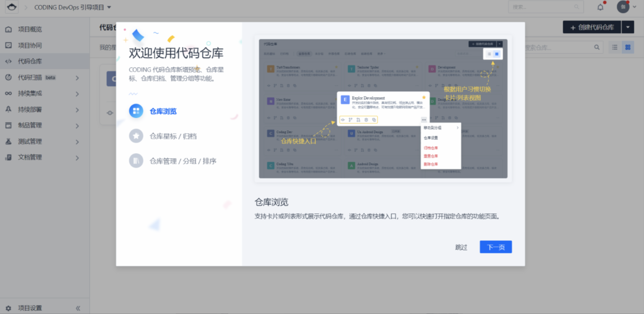Viewport: 644px width, 314px height.
Task: Select 代码仓库 in the sidebar
Action: (45, 61)
